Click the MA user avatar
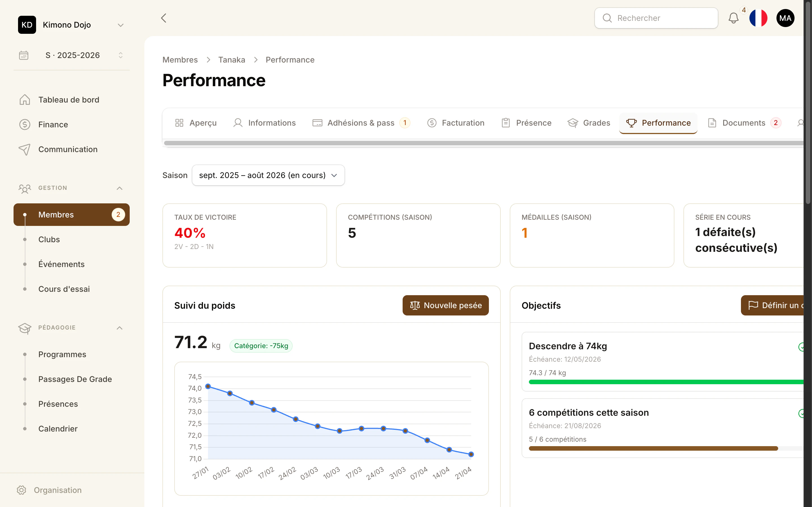 click(x=785, y=18)
